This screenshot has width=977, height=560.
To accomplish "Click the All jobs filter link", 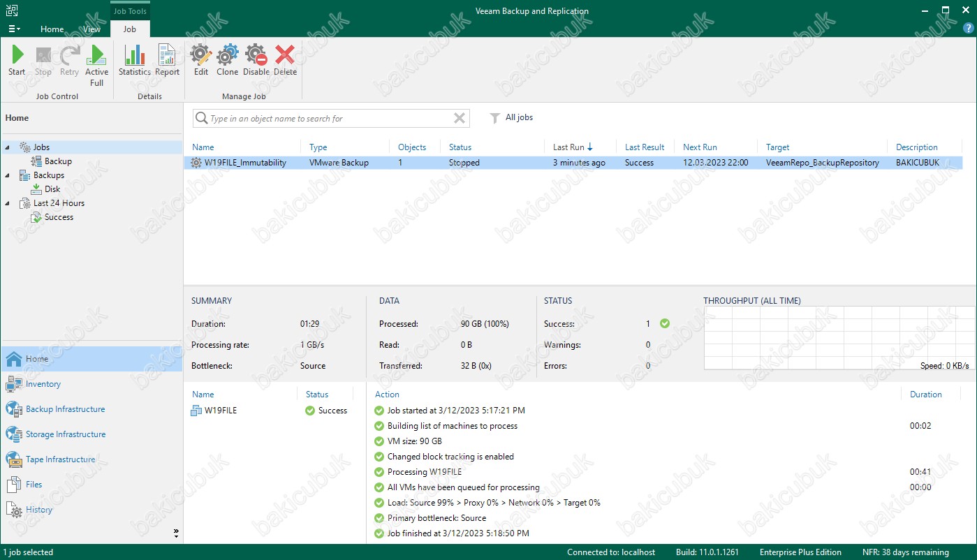I will pyautogui.click(x=519, y=117).
